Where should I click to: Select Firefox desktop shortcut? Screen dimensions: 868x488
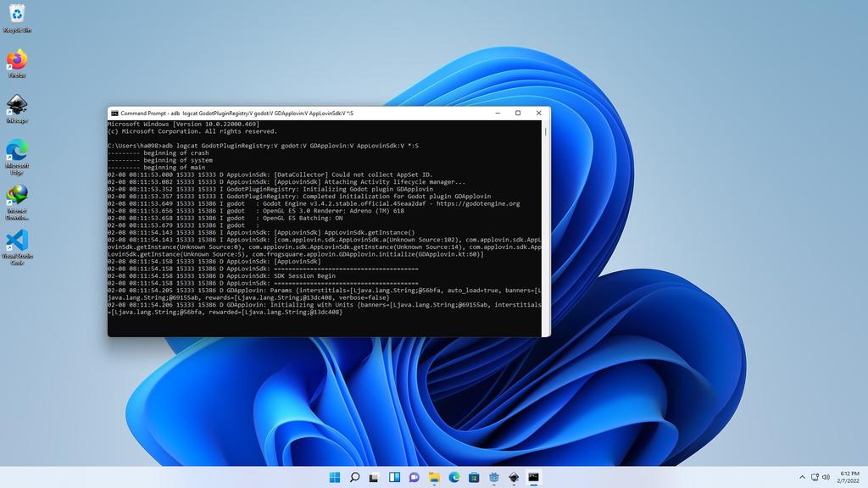pyautogui.click(x=17, y=64)
